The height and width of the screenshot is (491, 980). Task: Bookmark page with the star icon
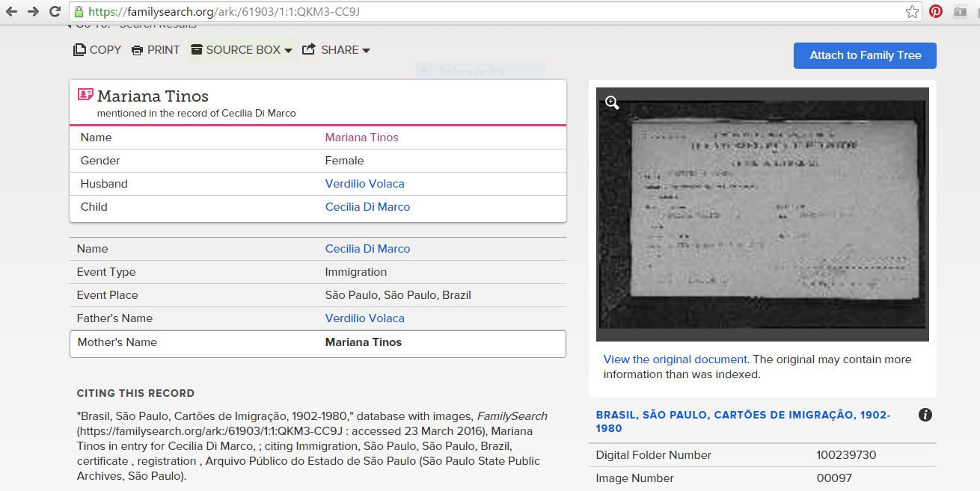[912, 12]
